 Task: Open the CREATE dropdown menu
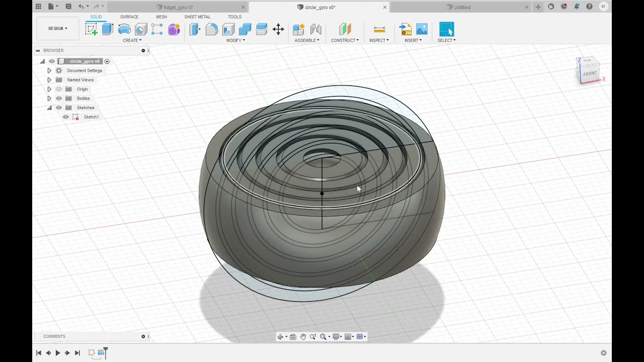[132, 40]
